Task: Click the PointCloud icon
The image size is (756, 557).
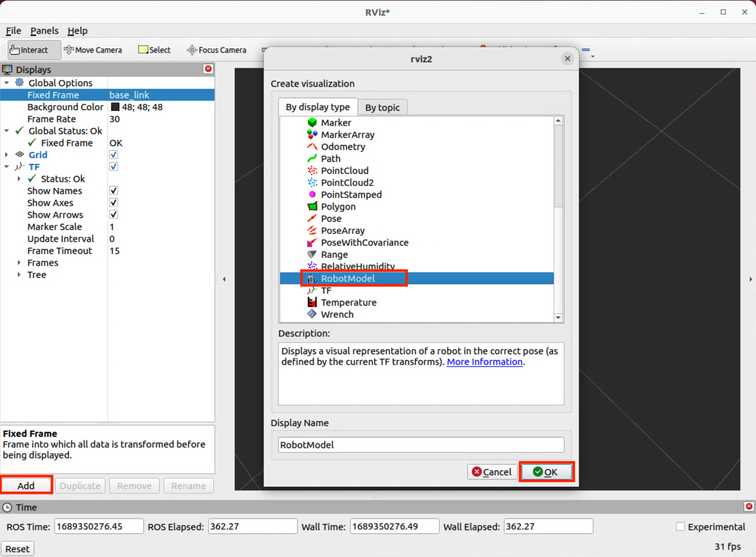Action: pyautogui.click(x=312, y=171)
